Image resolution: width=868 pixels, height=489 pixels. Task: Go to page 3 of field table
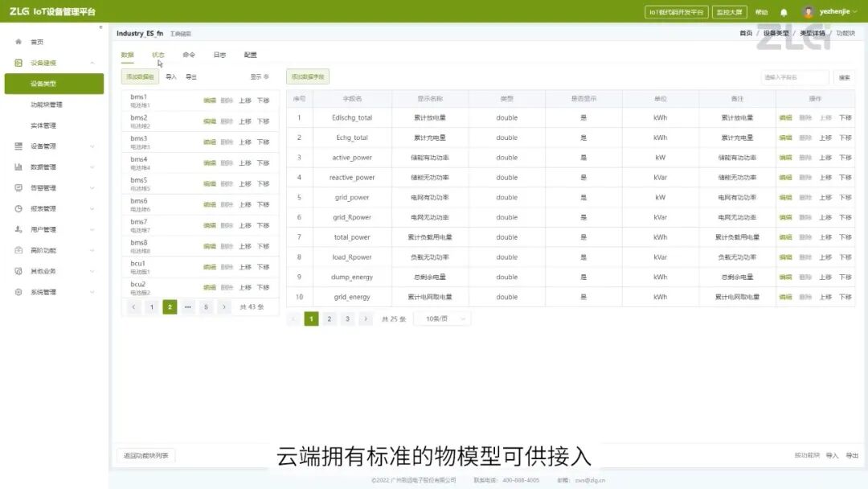tap(347, 319)
